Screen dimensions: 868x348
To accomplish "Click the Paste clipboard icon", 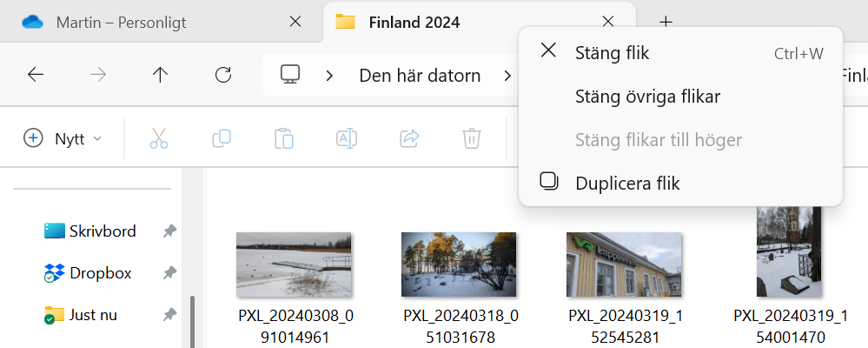I will [x=283, y=137].
